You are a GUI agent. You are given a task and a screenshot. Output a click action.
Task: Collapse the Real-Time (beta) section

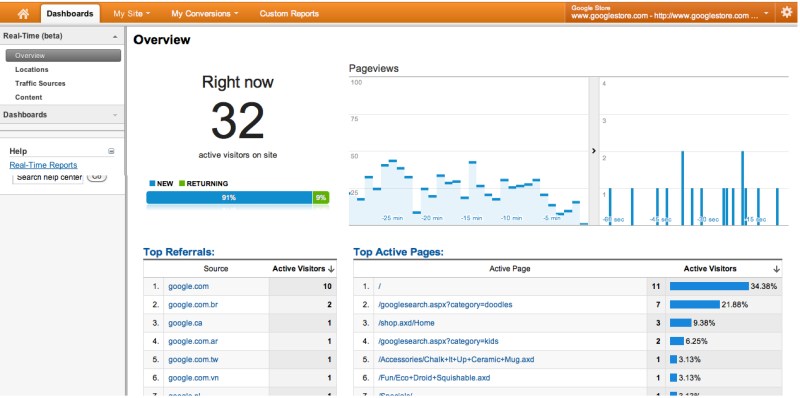click(115, 37)
